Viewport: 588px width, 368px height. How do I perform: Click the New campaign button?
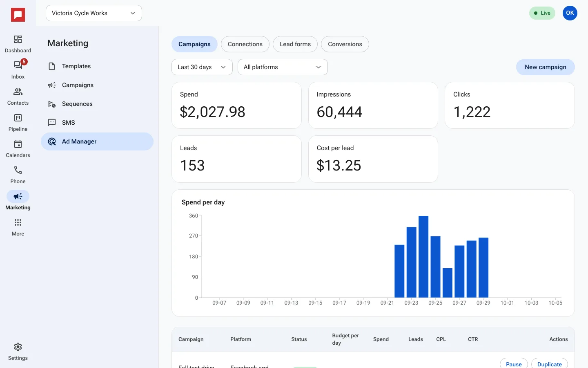(546, 67)
